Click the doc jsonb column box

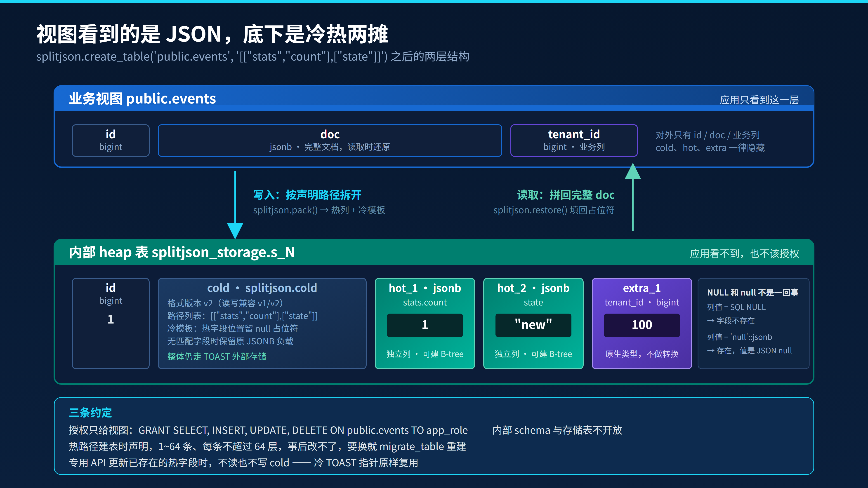330,141
